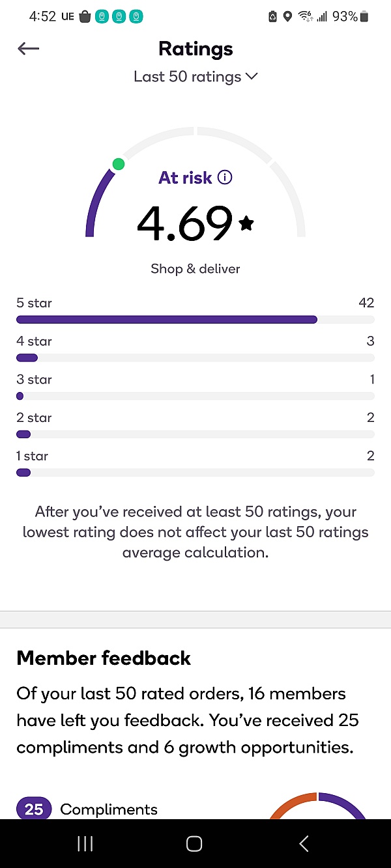
Task: Tap the Android navigation back chevron
Action: pyautogui.click(x=304, y=844)
